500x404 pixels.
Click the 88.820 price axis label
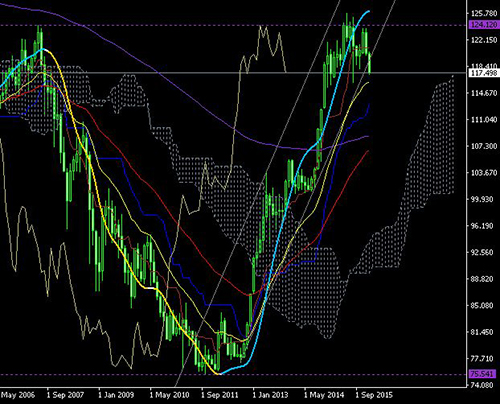(x=484, y=279)
